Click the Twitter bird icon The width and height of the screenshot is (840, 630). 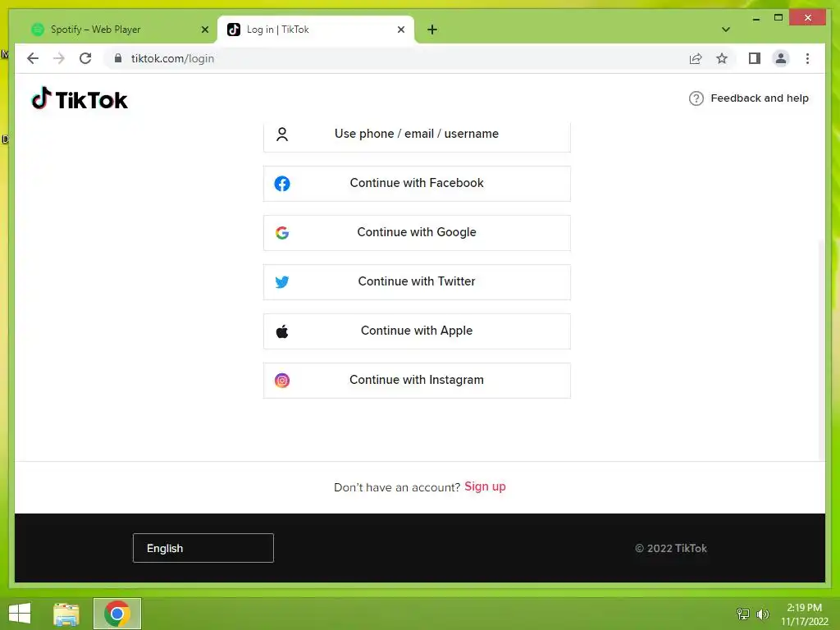point(282,282)
